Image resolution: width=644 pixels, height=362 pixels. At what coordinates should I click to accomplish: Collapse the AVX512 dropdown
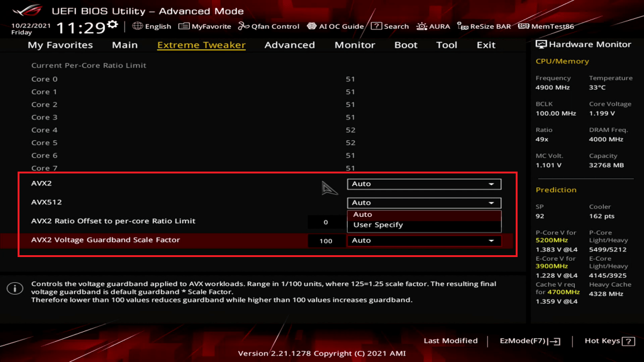[424, 203]
